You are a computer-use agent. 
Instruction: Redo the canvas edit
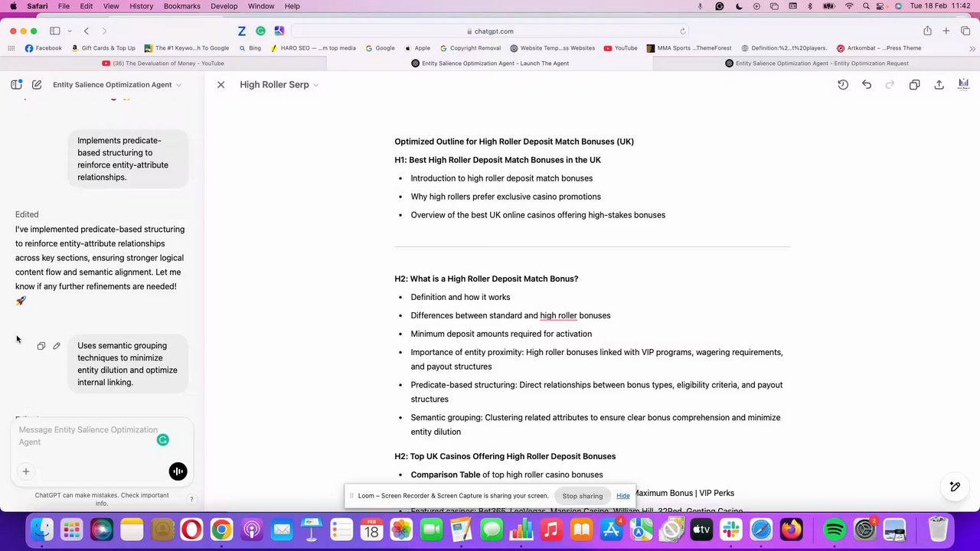click(x=890, y=84)
